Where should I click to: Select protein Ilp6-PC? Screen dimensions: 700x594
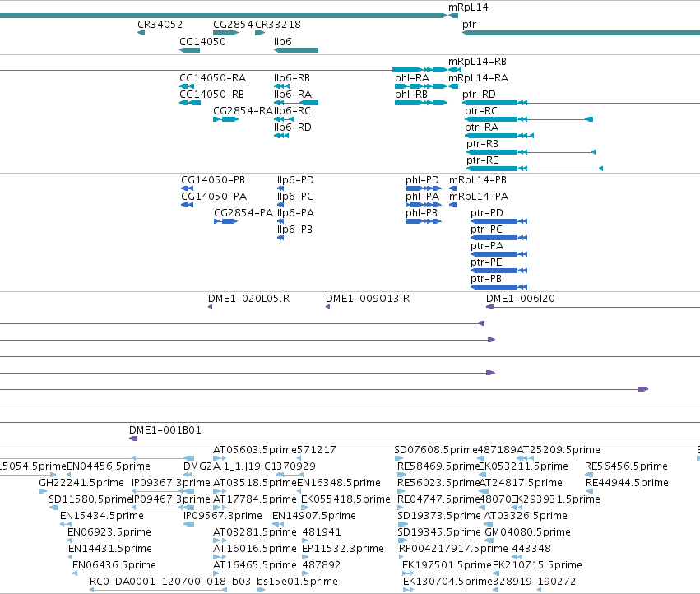(280, 205)
